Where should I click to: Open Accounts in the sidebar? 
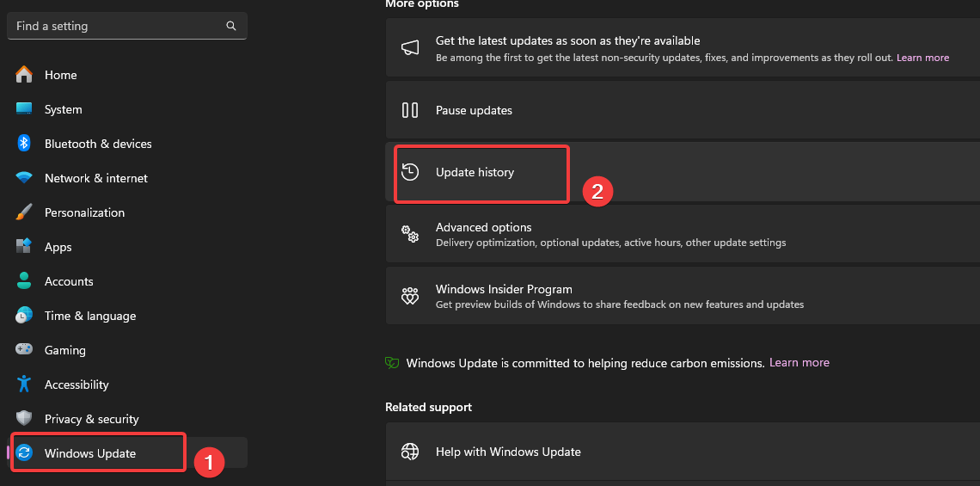[x=69, y=281]
